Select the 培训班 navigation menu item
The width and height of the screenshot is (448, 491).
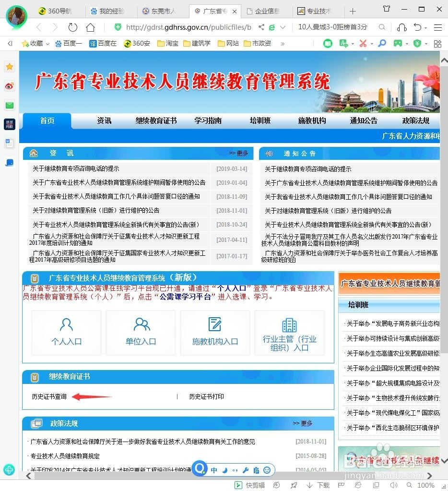tap(259, 121)
